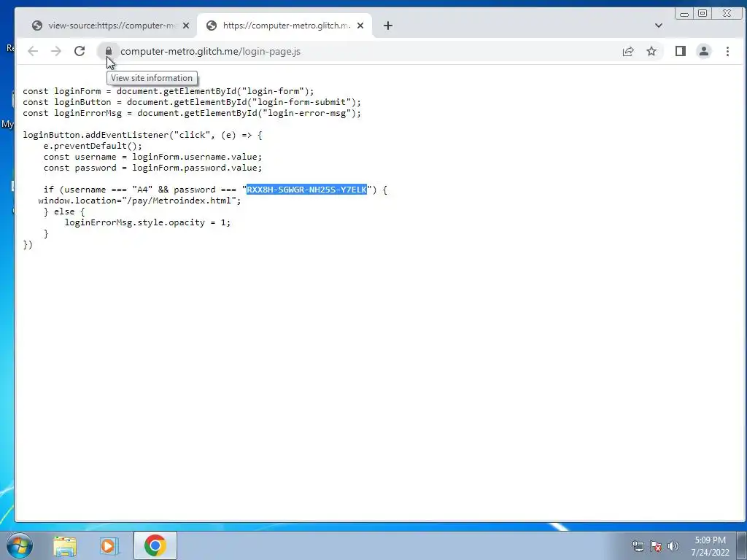The width and height of the screenshot is (747, 560).
Task: Click the "/pay/Metroindex.html" text
Action: click(x=179, y=201)
